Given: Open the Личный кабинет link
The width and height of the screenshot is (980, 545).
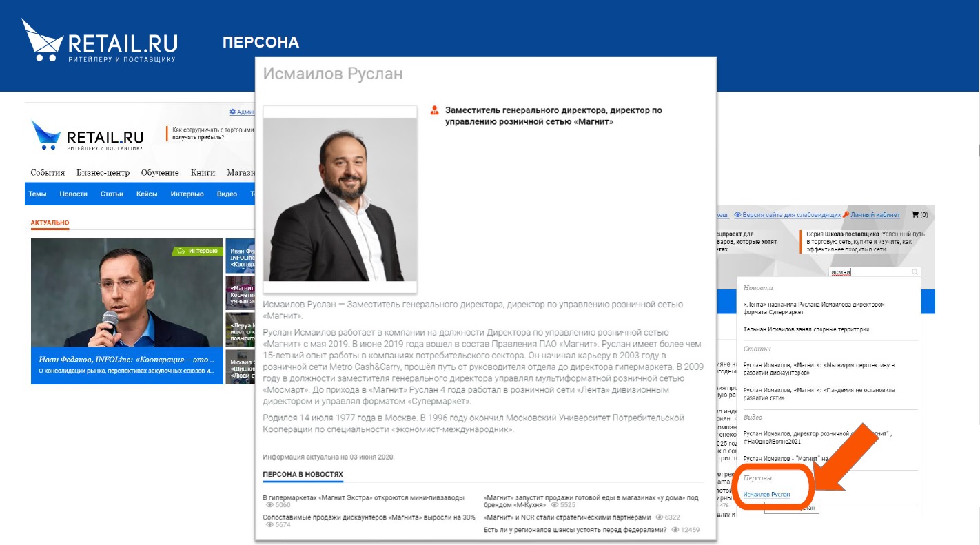Looking at the screenshot, I should [875, 215].
